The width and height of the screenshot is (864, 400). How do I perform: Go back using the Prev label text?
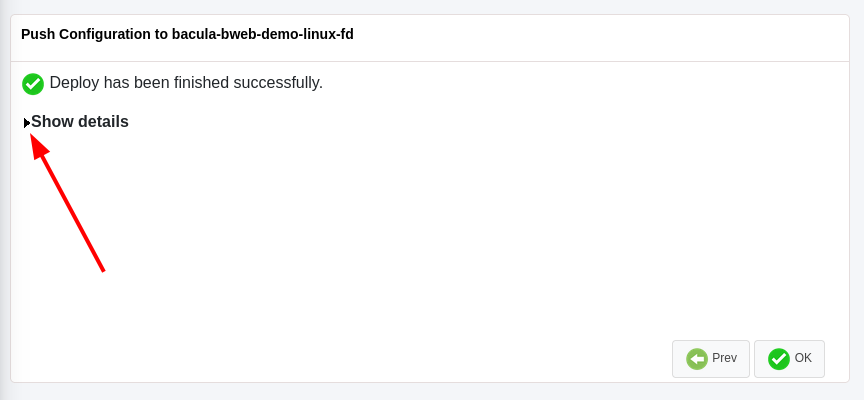click(x=724, y=358)
